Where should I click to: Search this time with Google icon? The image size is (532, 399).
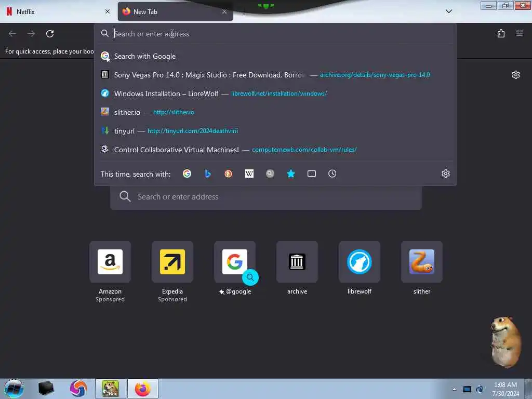(x=187, y=174)
